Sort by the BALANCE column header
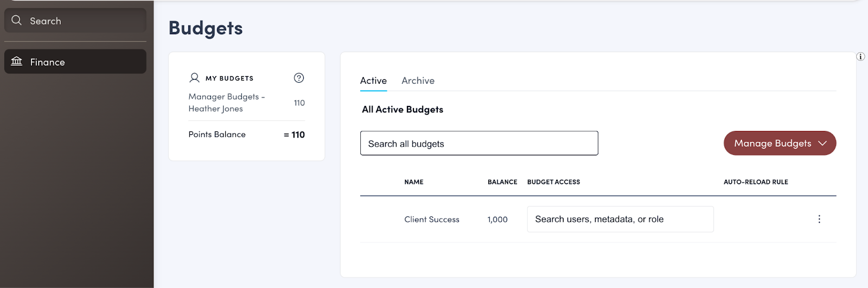 pyautogui.click(x=502, y=182)
